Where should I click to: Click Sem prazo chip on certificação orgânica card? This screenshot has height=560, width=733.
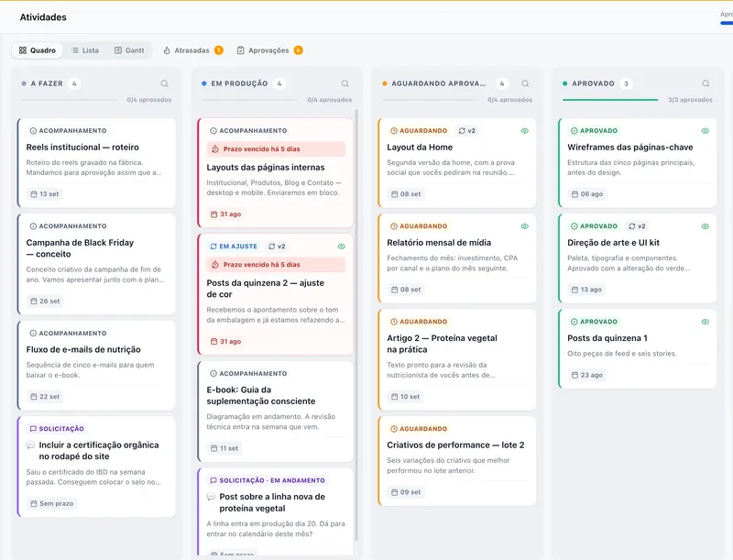[52, 503]
